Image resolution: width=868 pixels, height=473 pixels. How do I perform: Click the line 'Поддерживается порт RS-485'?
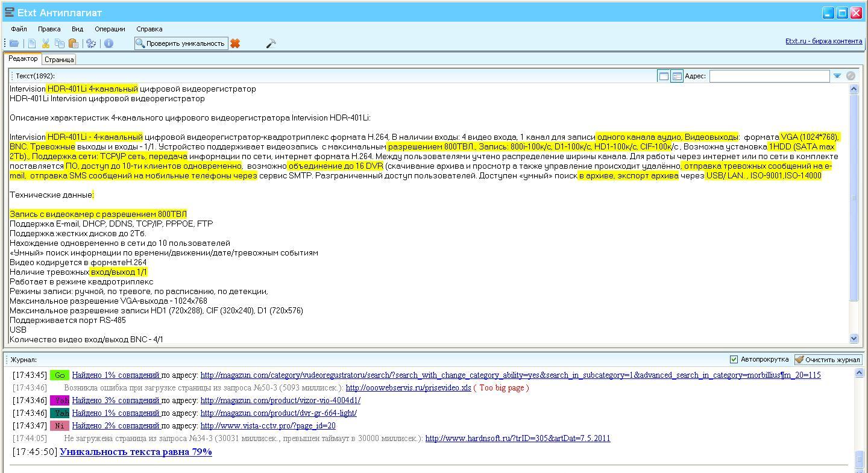pyautogui.click(x=68, y=321)
